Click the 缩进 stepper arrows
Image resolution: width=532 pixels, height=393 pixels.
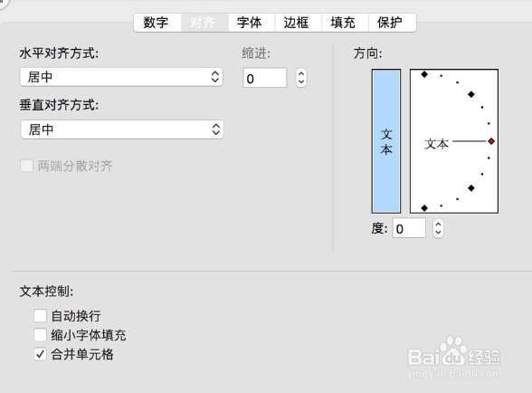pyautogui.click(x=301, y=78)
